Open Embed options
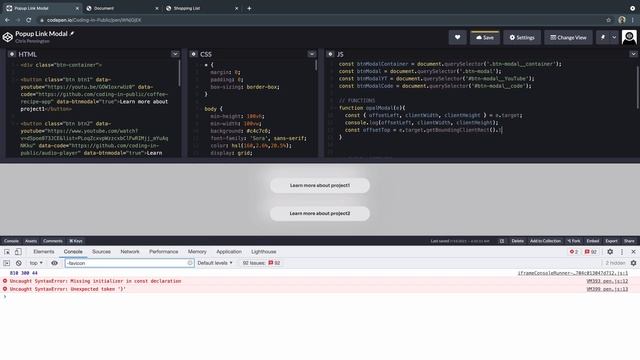This screenshot has width=640, height=360. click(x=593, y=241)
